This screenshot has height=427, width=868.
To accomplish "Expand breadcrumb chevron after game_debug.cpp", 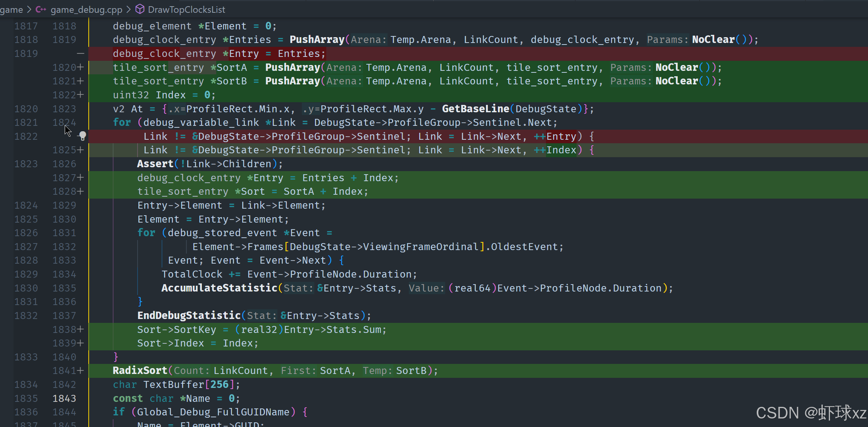I will coord(129,9).
